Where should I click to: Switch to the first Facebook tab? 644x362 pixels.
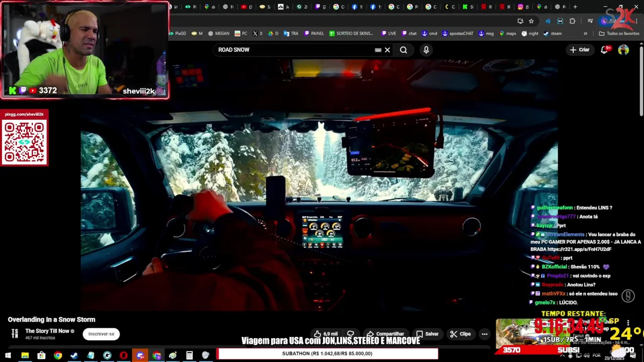tap(357, 7)
